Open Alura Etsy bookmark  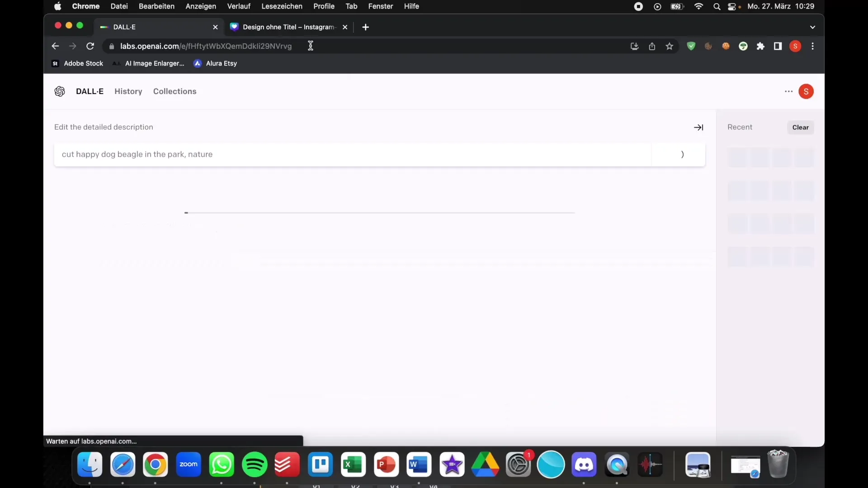pos(216,63)
